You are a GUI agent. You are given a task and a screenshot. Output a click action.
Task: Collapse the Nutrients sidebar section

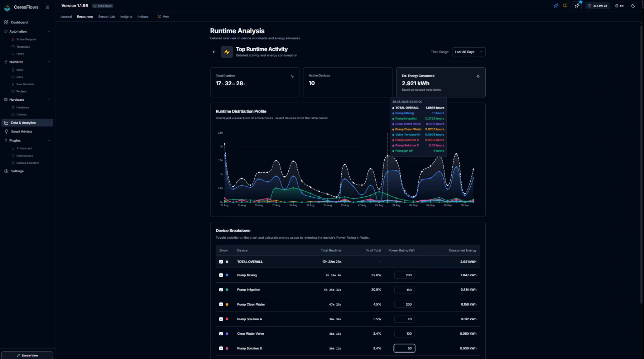(x=49, y=62)
